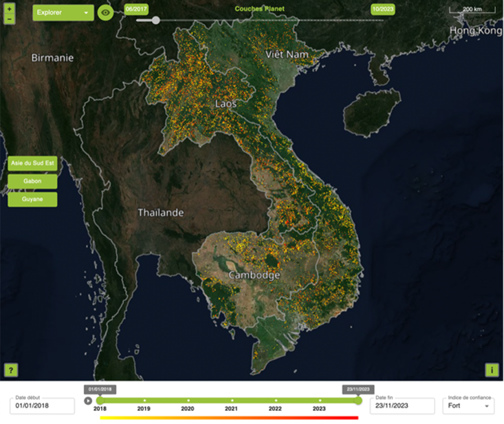Click the 2020 marker on the timeline
Viewport: 504px width, 424px height.
point(188,400)
